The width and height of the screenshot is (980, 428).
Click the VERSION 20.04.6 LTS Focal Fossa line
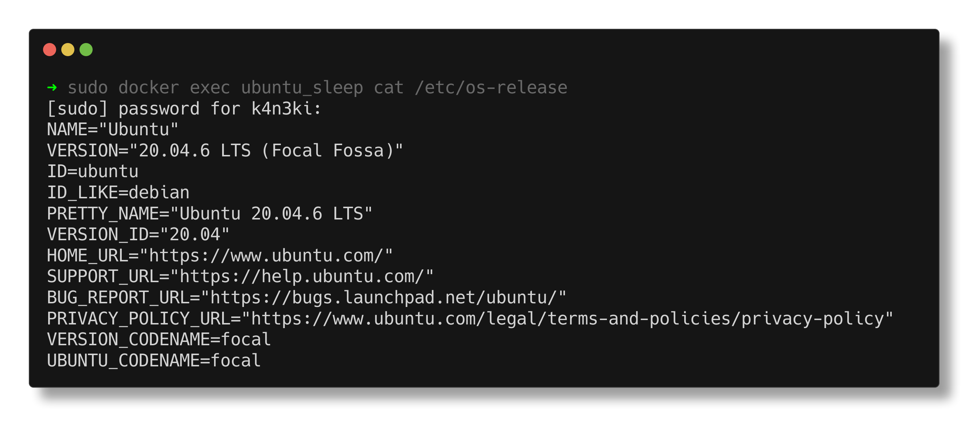[x=225, y=151]
